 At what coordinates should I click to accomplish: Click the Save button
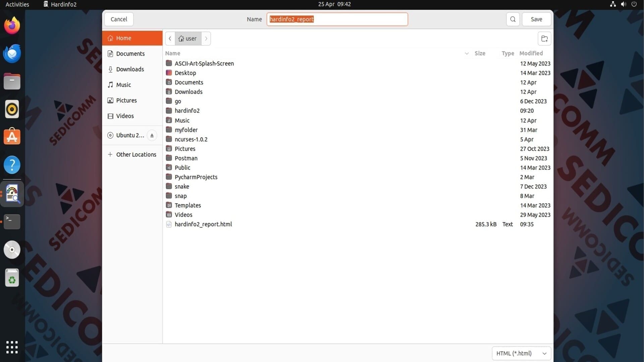point(536,19)
